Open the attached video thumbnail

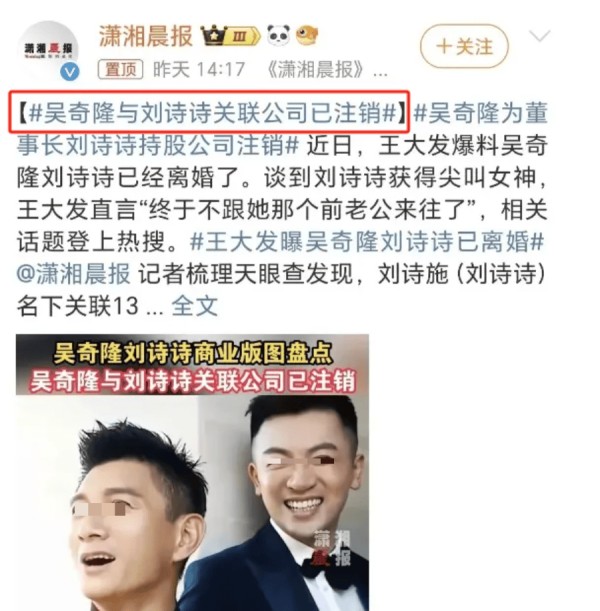[x=192, y=472]
